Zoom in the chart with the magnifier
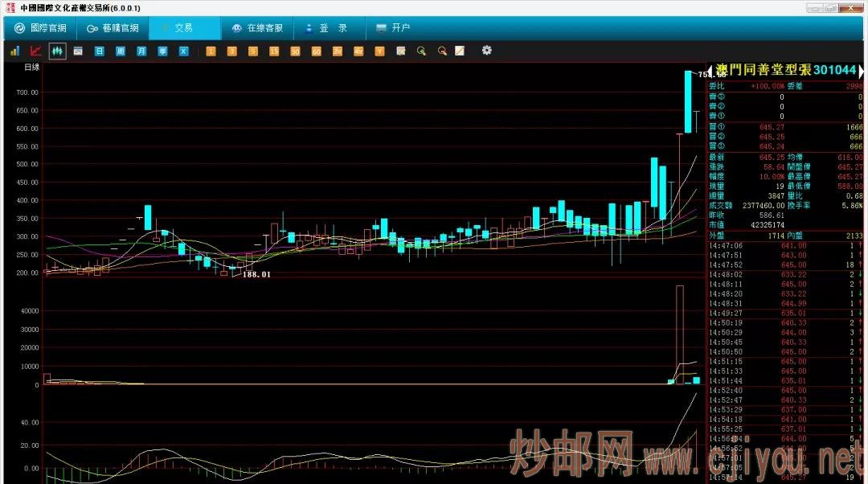 (x=422, y=51)
